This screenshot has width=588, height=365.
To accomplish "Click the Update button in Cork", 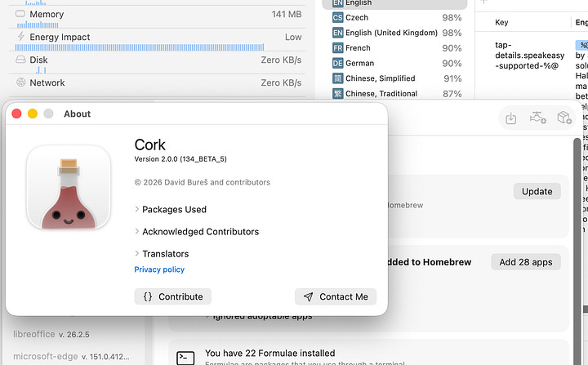I will click(537, 191).
